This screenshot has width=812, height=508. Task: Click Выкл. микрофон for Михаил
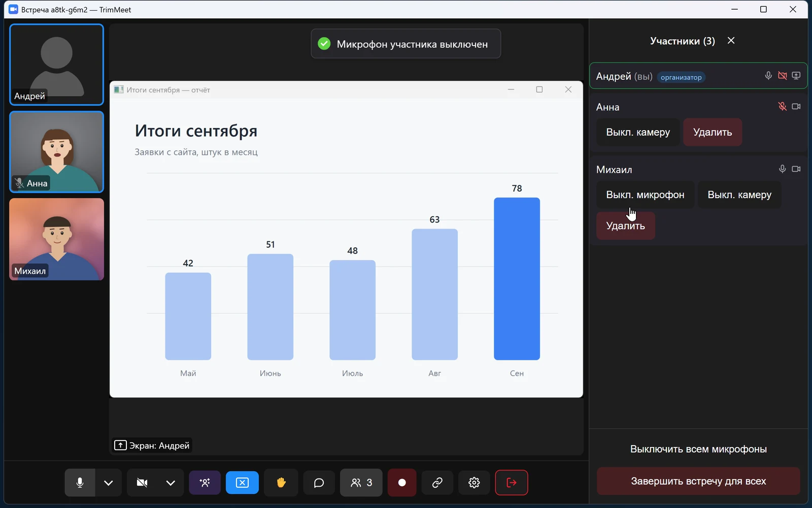[645, 195]
